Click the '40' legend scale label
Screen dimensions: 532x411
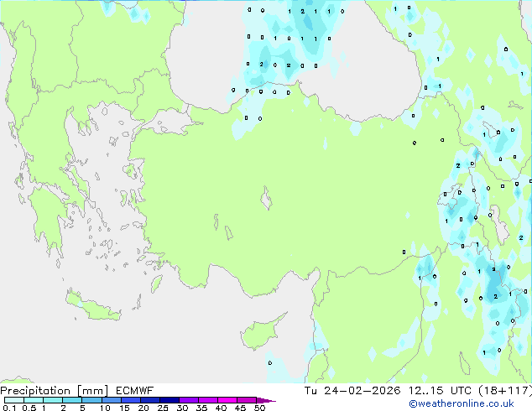(221, 408)
